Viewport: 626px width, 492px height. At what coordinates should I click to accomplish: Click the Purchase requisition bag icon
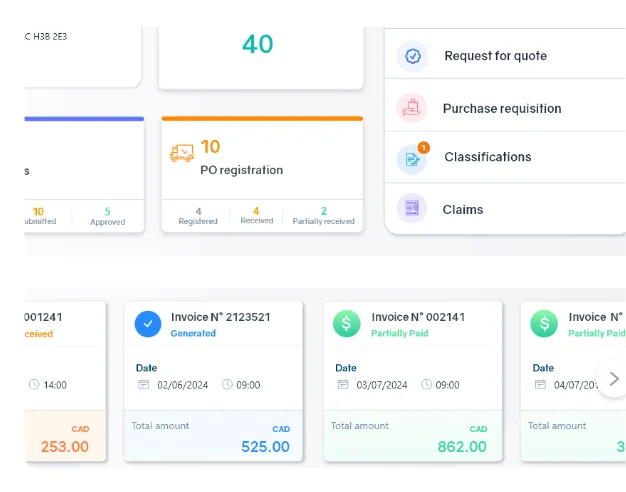pos(412,108)
